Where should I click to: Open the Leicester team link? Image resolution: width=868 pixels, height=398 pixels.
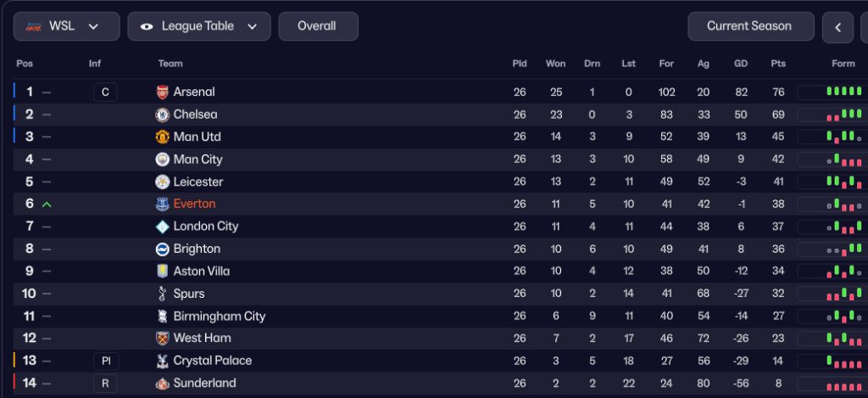point(198,182)
